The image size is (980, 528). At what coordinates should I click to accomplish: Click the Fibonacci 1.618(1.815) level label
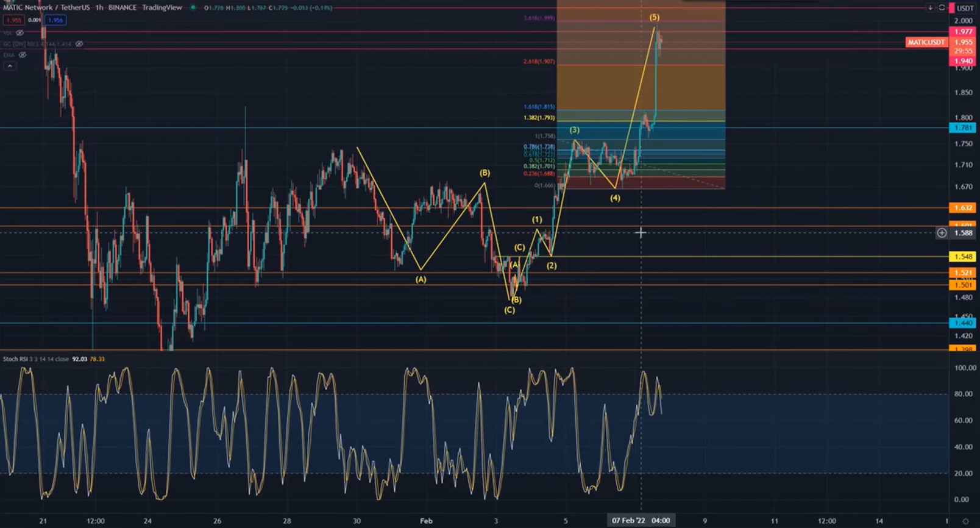point(539,107)
